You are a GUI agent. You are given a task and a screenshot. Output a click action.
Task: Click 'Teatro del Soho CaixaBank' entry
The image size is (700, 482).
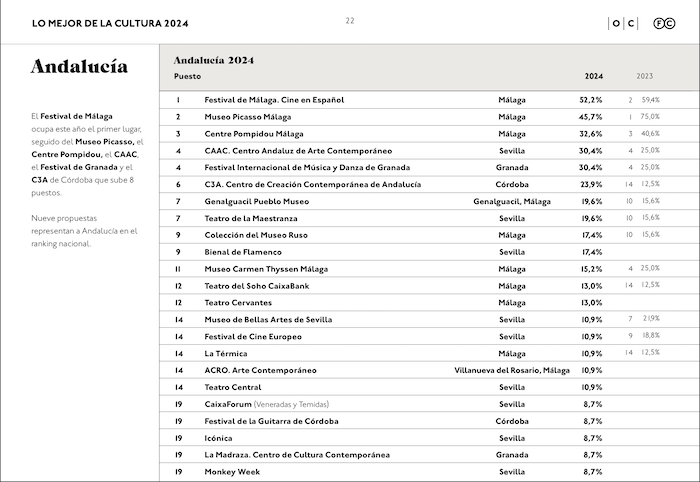click(x=257, y=286)
